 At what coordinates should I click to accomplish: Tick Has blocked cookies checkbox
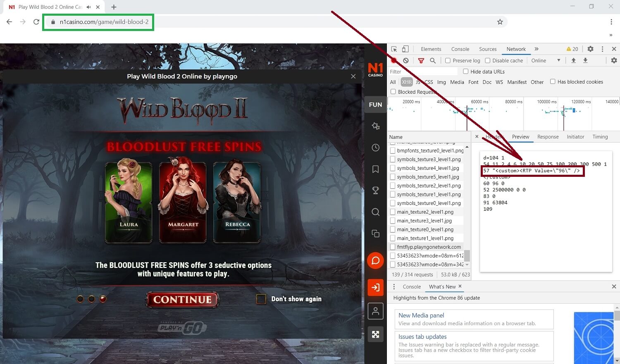click(x=553, y=82)
